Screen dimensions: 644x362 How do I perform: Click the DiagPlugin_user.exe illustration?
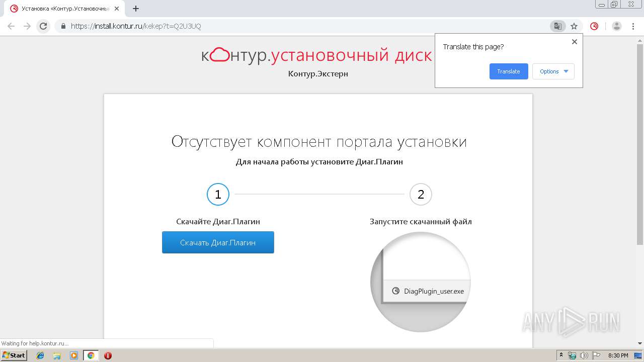point(421,282)
